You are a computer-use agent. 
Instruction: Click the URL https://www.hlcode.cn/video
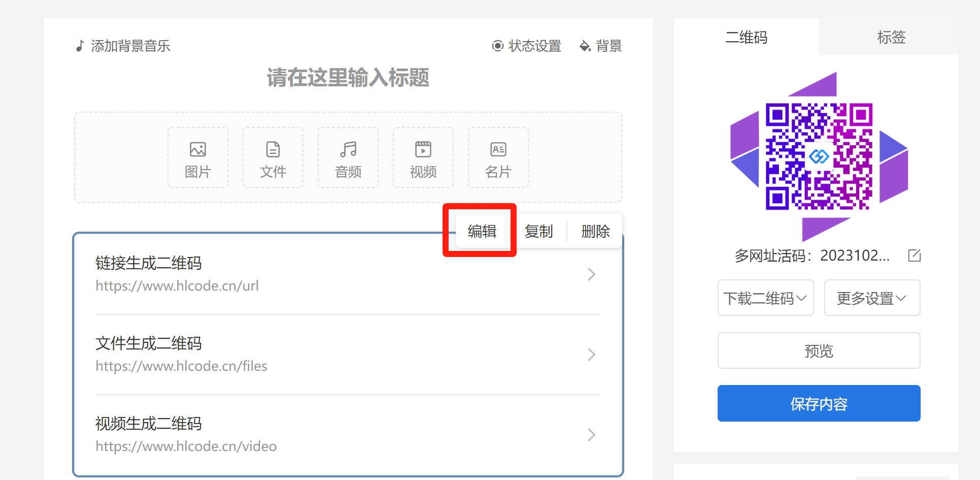click(x=186, y=446)
